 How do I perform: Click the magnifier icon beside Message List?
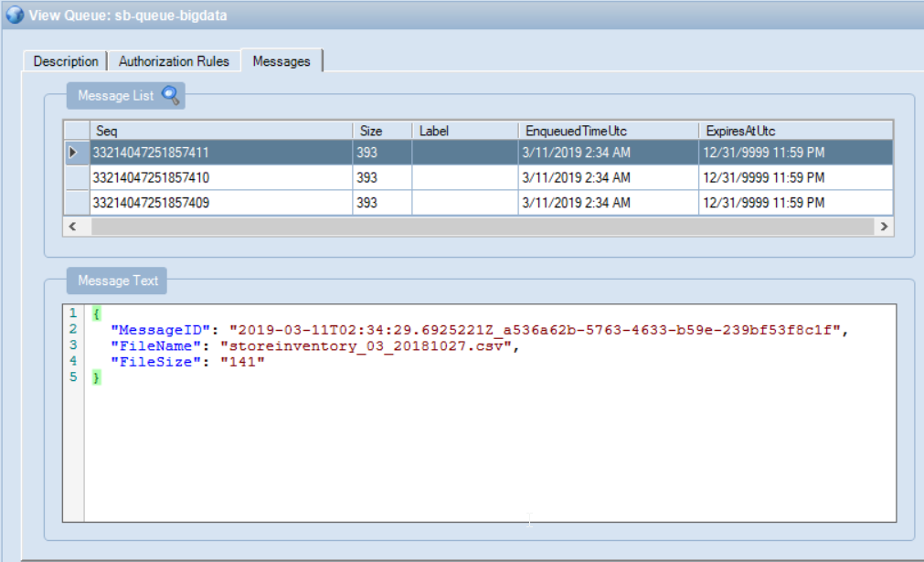(170, 95)
